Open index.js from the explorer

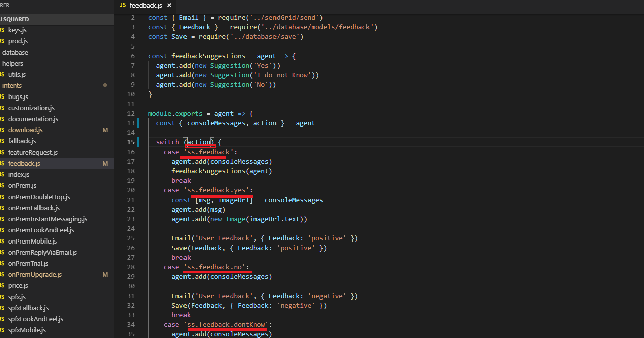[19, 175]
